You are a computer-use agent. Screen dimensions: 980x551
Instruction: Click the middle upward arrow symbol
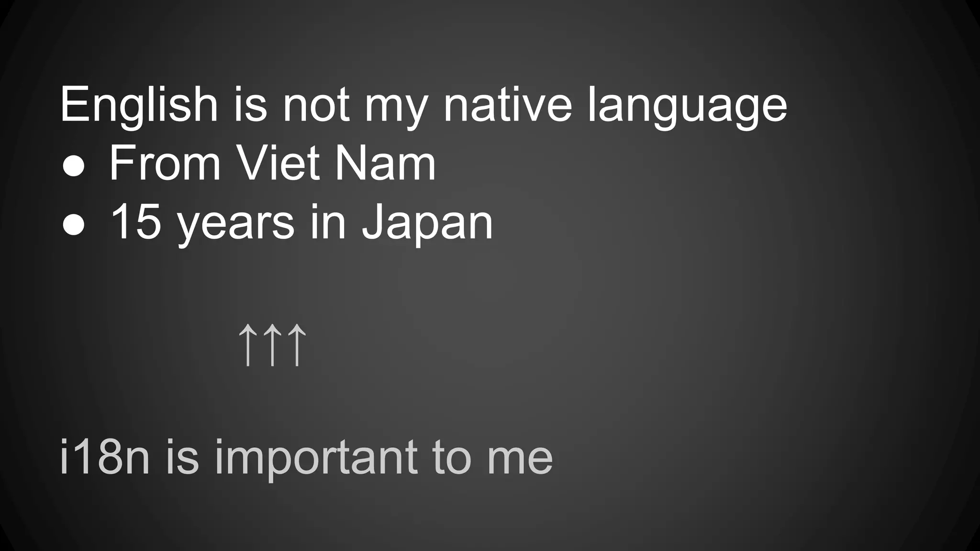pyautogui.click(x=272, y=345)
